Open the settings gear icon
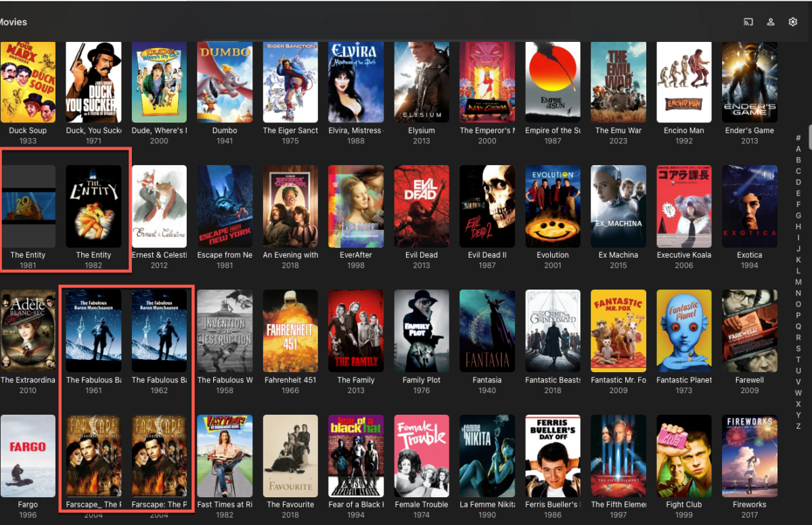This screenshot has width=812, height=525. (793, 22)
